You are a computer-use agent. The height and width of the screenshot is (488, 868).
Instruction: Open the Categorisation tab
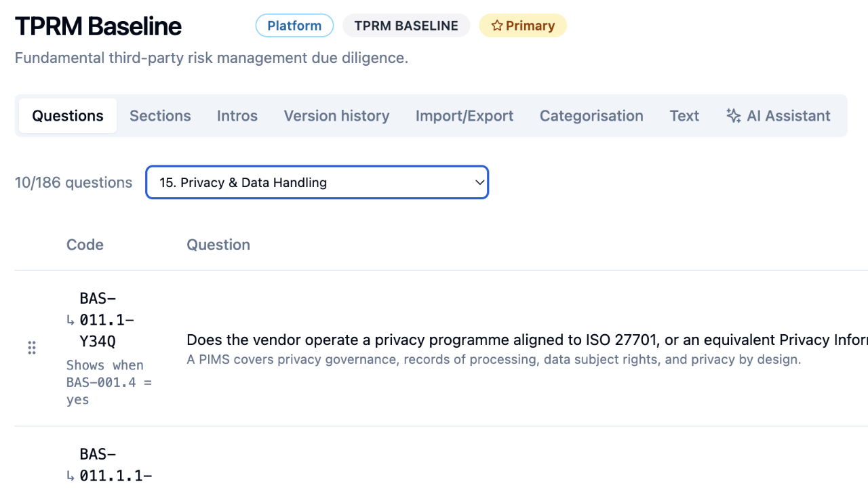click(591, 116)
